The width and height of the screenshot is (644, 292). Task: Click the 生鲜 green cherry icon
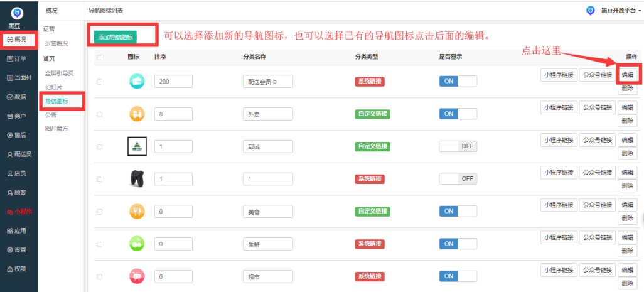[137, 244]
